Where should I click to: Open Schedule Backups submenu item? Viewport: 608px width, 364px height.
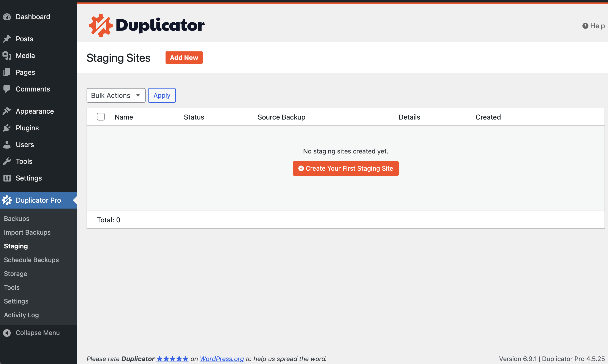point(31,260)
